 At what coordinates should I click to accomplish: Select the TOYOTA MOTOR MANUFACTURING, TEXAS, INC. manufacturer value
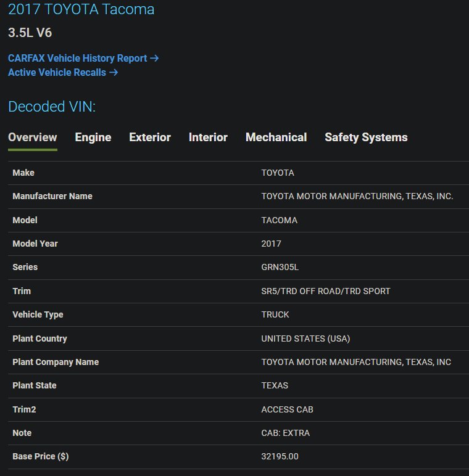(357, 196)
